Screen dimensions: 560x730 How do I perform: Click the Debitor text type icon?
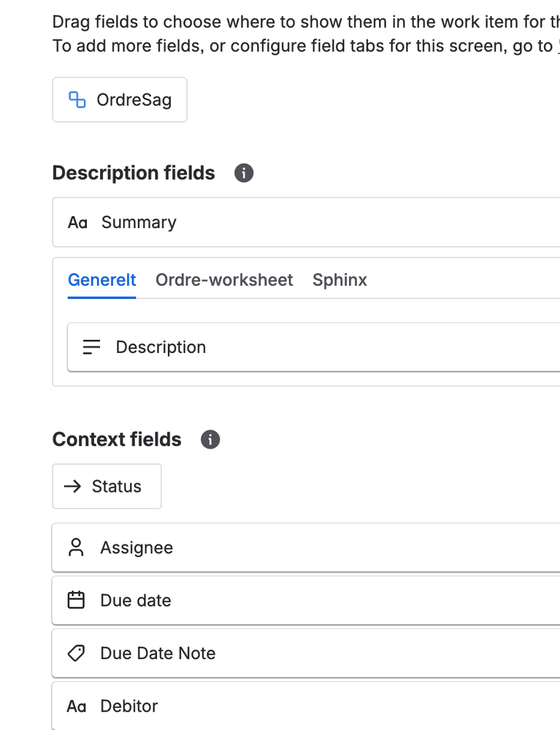(x=77, y=707)
